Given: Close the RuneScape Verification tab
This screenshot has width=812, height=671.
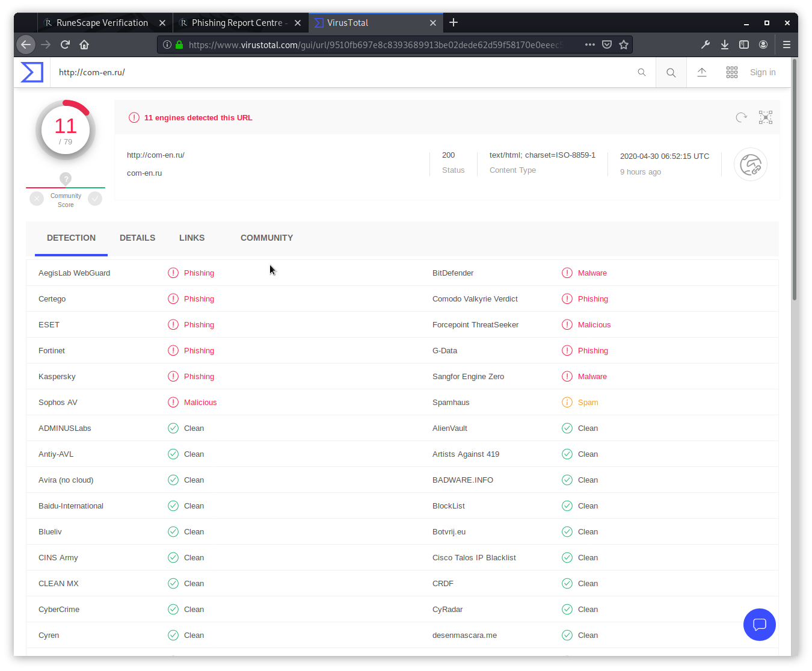Looking at the screenshot, I should [162, 23].
